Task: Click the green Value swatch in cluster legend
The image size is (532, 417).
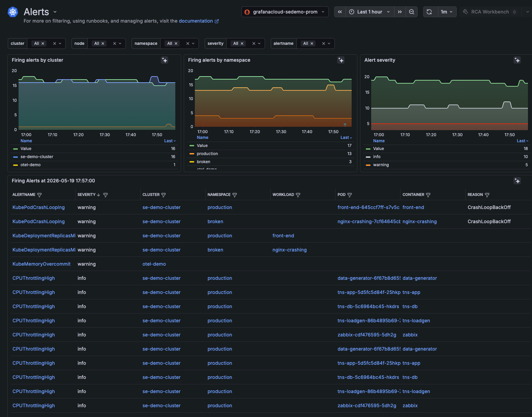Action: pos(16,149)
